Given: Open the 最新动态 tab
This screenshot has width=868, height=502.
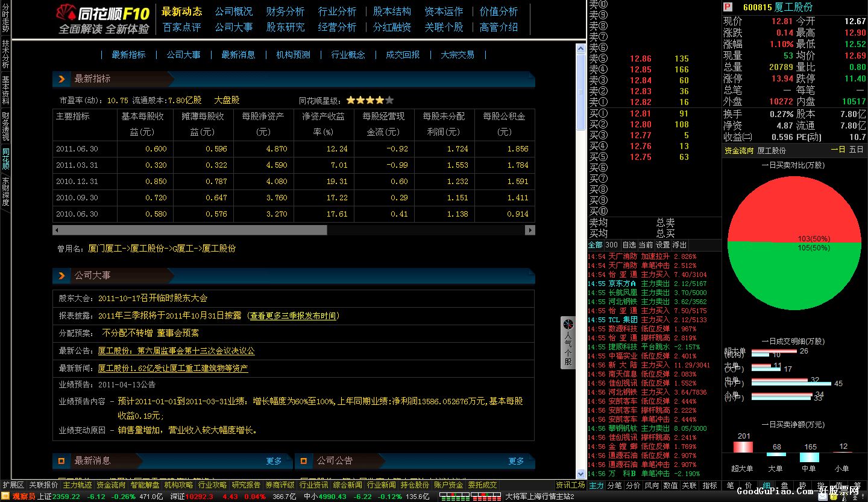Looking at the screenshot, I should [182, 11].
